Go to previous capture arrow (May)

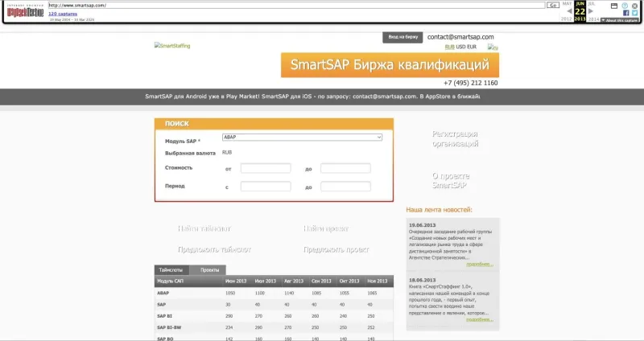(x=569, y=11)
